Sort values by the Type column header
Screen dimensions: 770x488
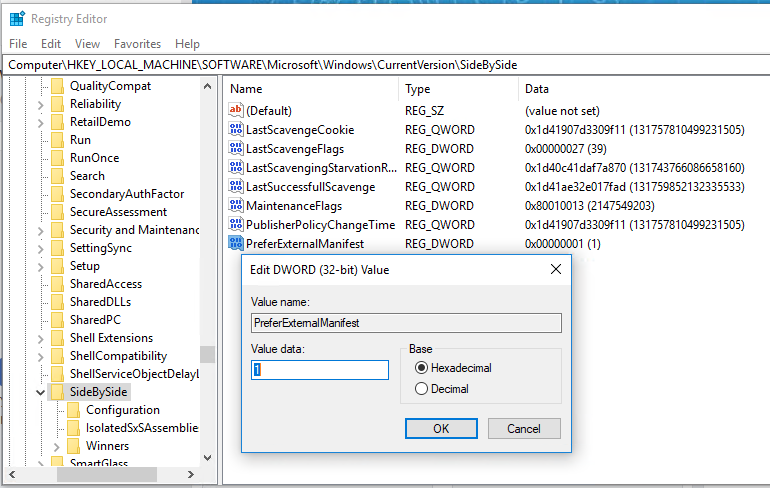(458, 89)
